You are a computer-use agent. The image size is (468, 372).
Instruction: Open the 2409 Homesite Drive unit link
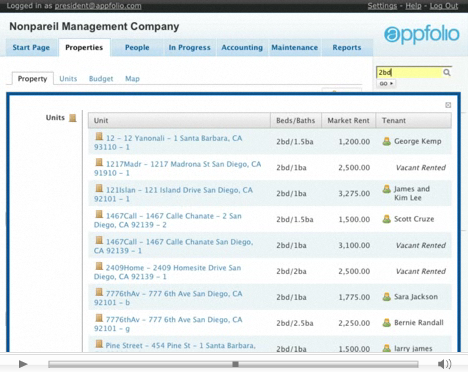tap(167, 272)
